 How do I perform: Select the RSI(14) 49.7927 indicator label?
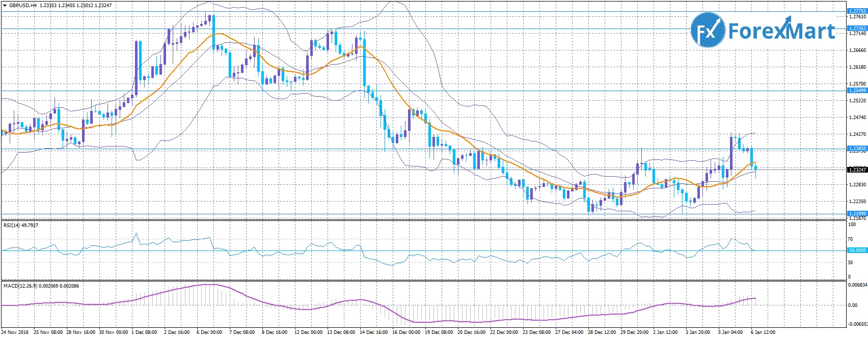point(21,225)
